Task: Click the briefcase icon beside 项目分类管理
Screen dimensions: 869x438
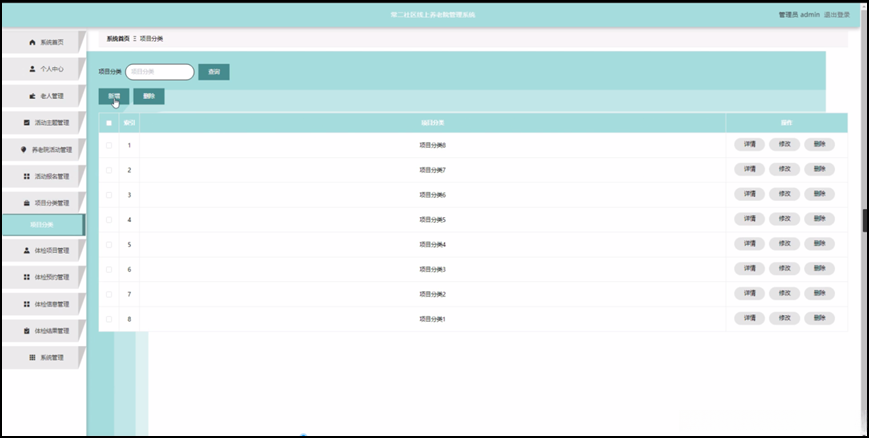Action: [x=27, y=203]
